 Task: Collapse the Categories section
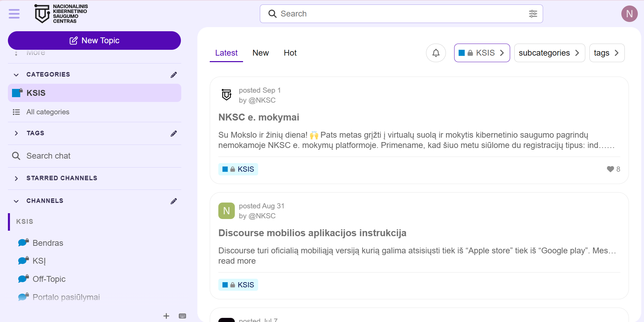[x=16, y=74]
